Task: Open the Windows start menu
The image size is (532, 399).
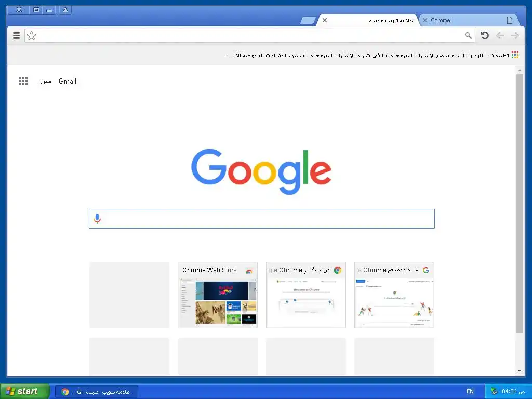Action: [24, 391]
